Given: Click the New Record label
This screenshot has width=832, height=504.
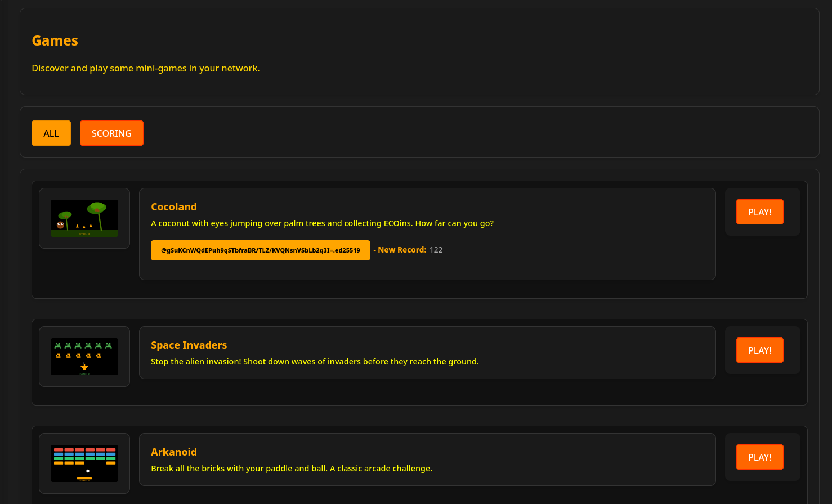Looking at the screenshot, I should [x=402, y=250].
